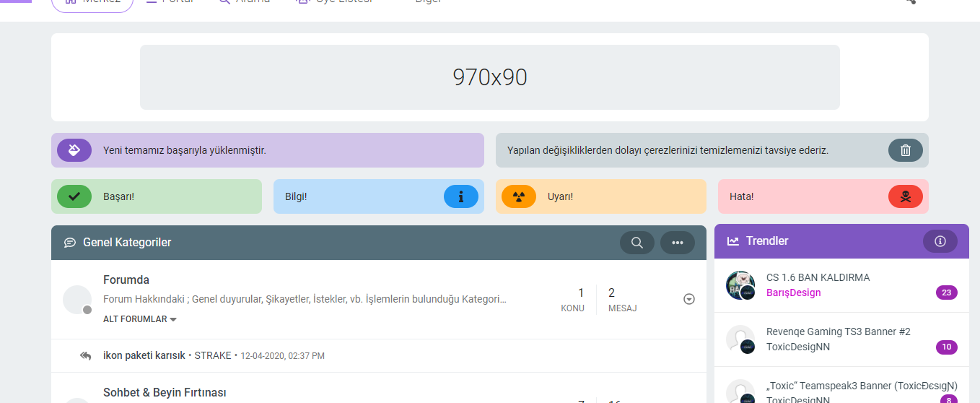
Task: Open the „Toxic“ Teamspeak3 Banner topic
Action: point(862,385)
